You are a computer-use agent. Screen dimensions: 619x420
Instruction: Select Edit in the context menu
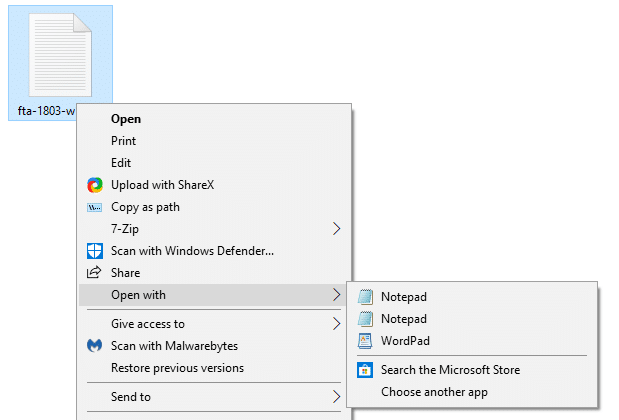(214, 163)
